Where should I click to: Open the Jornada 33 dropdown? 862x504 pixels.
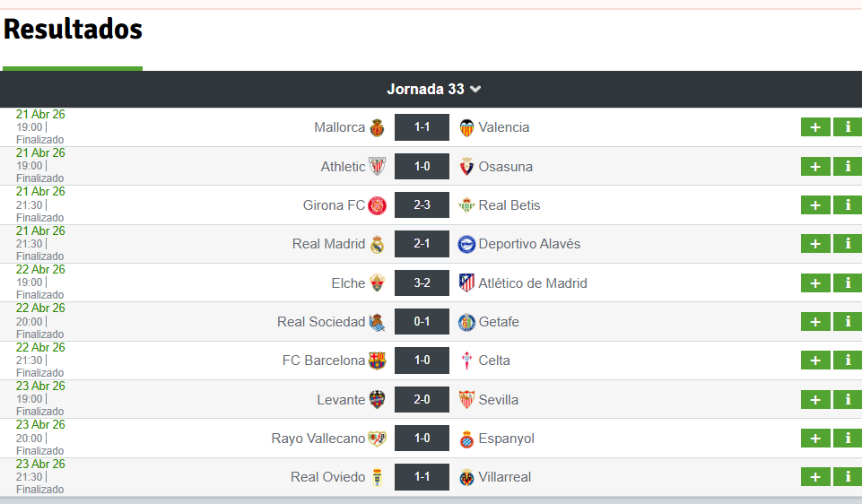[433, 89]
